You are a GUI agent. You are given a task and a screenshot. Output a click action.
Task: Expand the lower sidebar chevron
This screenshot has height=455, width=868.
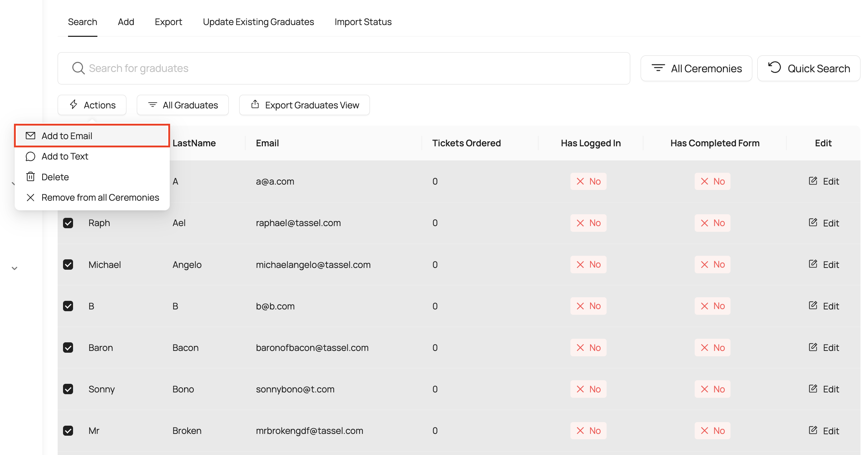click(14, 268)
